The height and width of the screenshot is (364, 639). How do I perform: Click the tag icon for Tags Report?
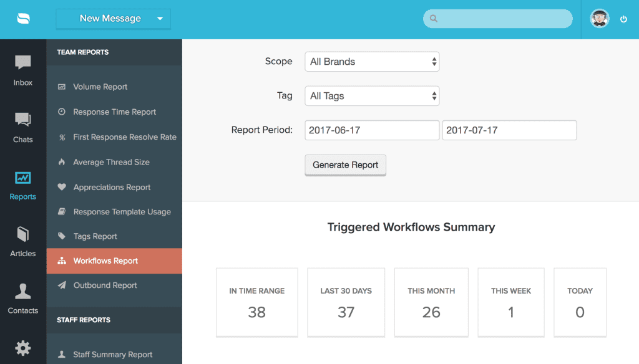pos(62,236)
